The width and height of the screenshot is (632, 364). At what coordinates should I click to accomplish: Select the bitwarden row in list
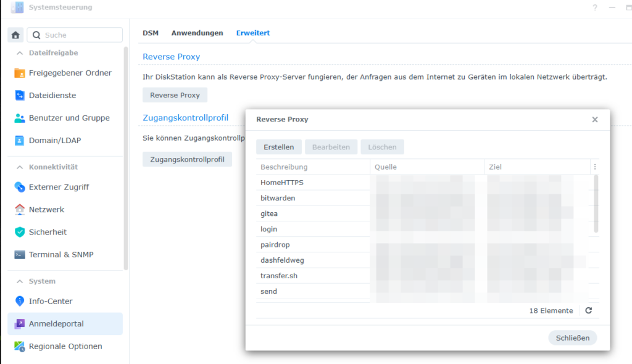pos(278,198)
